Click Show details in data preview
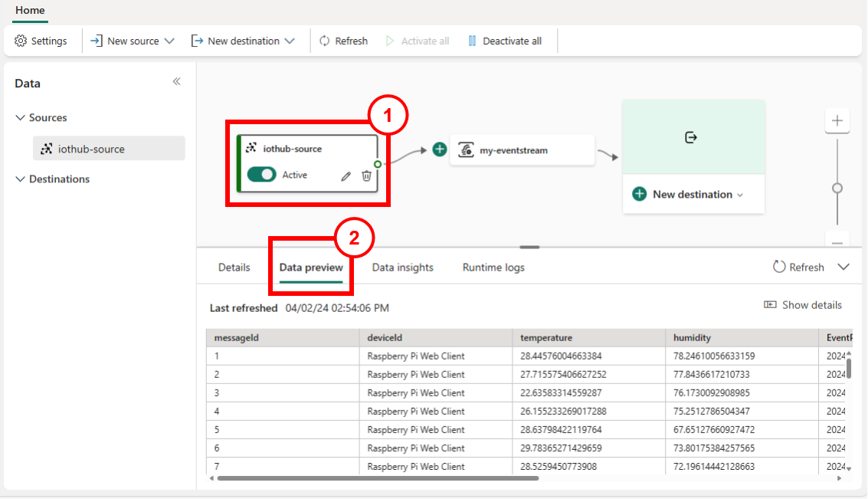 click(x=803, y=305)
